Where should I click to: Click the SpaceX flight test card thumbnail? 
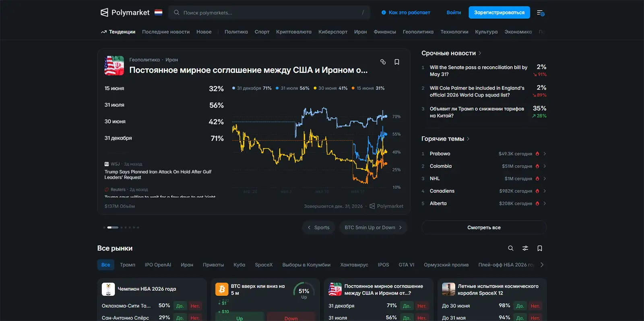[448, 289]
